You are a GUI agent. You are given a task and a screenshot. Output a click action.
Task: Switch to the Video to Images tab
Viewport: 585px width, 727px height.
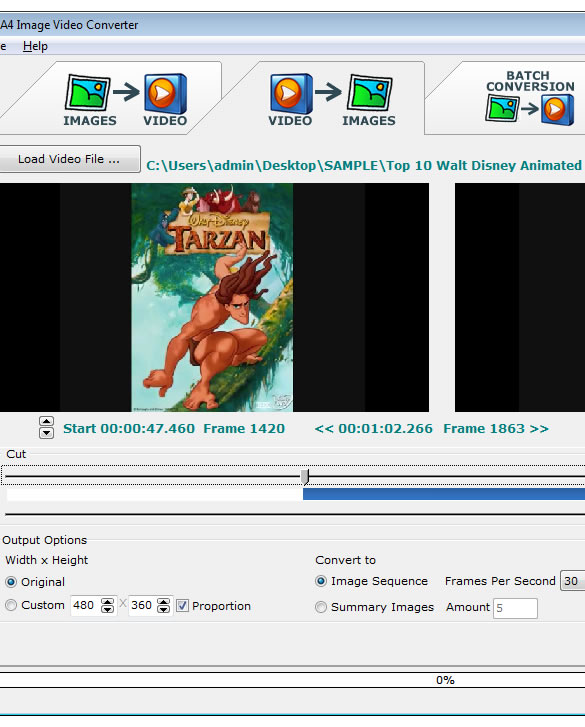point(331,98)
